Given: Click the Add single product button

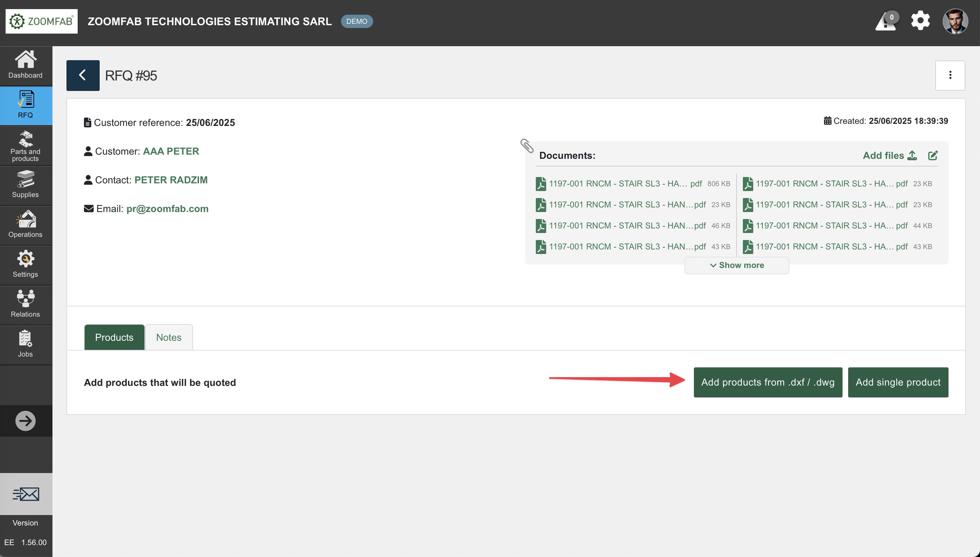Looking at the screenshot, I should tap(898, 382).
